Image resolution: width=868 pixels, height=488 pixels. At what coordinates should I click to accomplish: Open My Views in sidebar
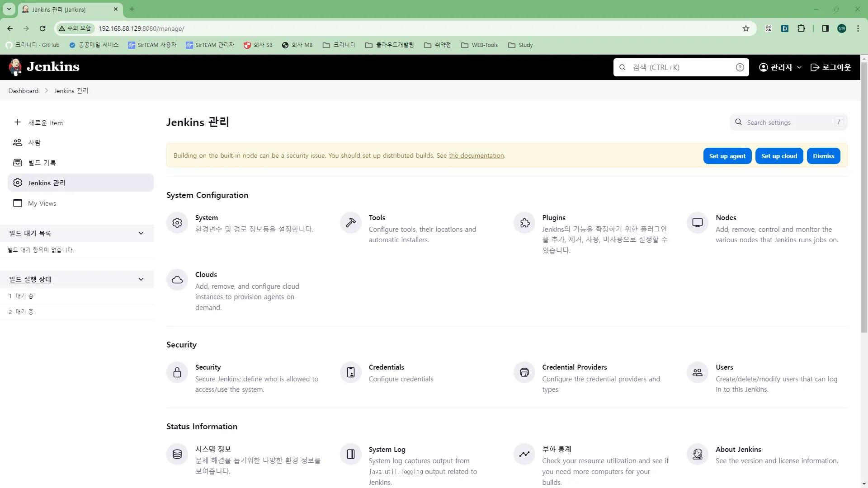pyautogui.click(x=42, y=203)
